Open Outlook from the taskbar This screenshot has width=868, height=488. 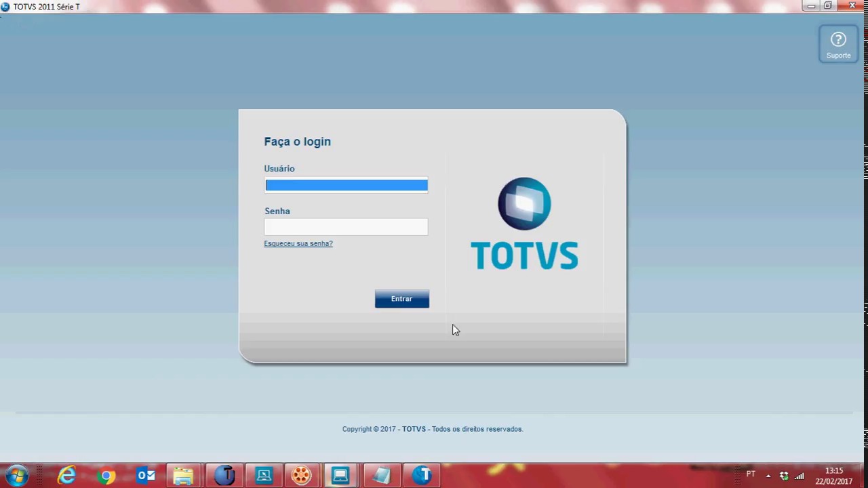pos(145,476)
